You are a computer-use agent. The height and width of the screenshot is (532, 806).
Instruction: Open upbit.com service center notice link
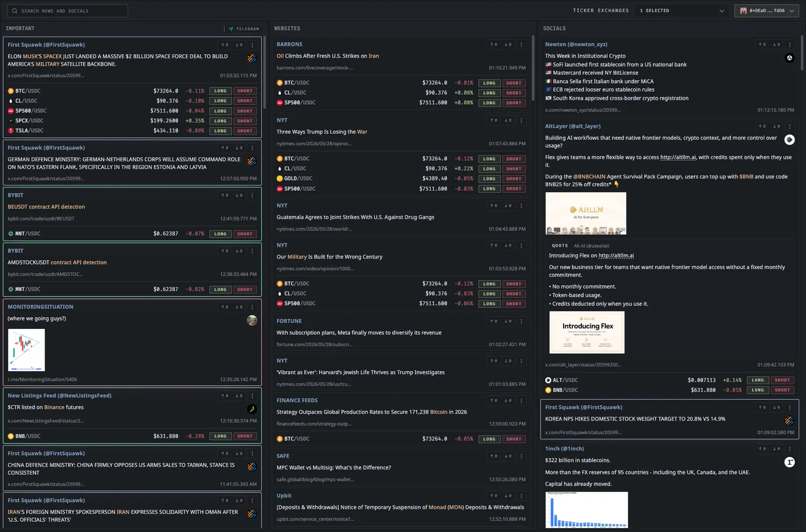point(315,519)
